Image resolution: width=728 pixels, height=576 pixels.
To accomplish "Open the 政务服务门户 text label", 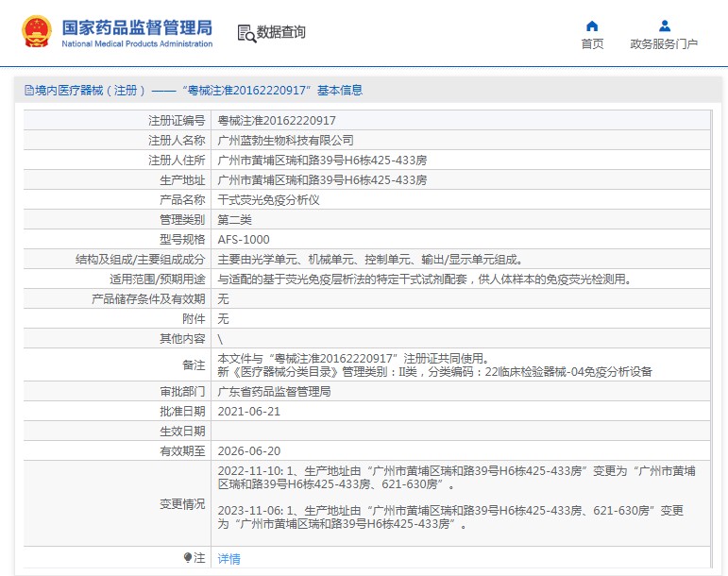I will pos(664,44).
